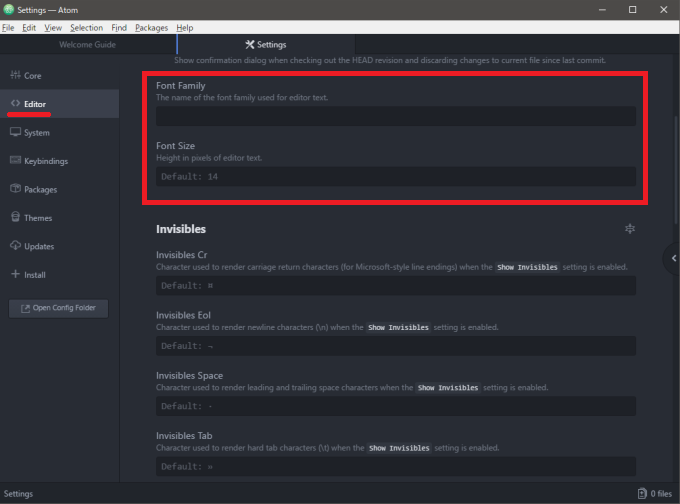Click the Invisibles Cr label
The height and width of the screenshot is (504, 680).
tap(182, 255)
